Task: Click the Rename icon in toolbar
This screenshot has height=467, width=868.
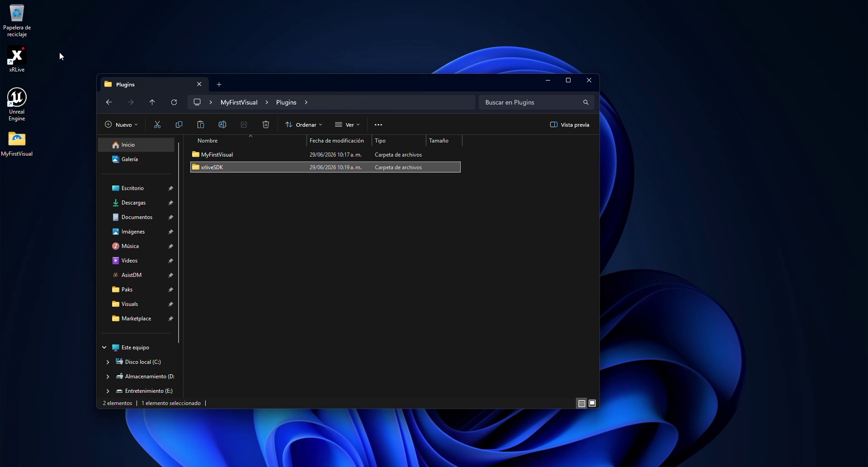Action: [x=222, y=124]
